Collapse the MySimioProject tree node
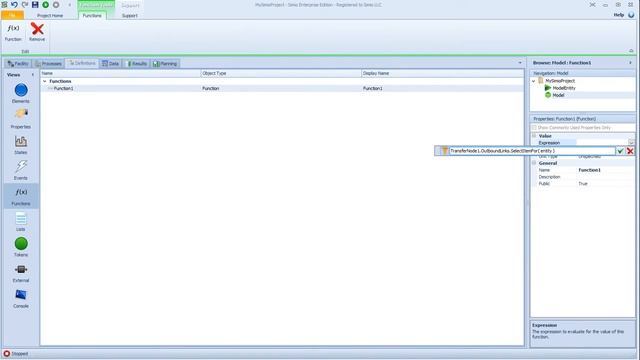Viewport: 640px width, 360px height. 533,81
